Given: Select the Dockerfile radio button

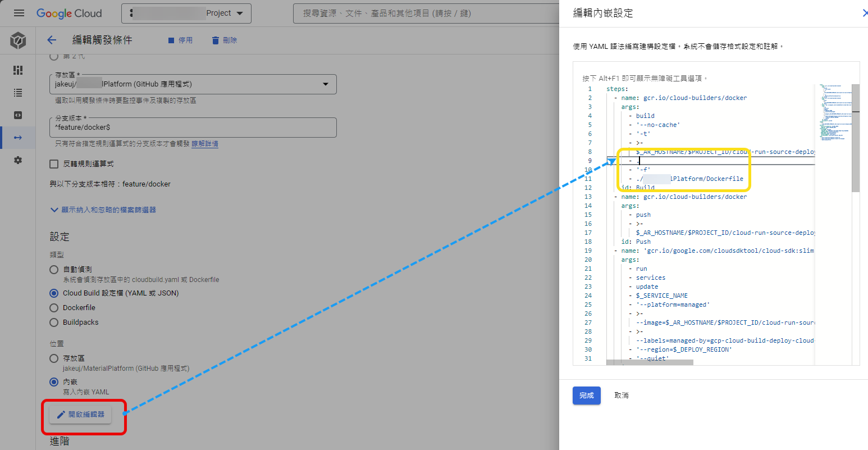Looking at the screenshot, I should pos(54,308).
